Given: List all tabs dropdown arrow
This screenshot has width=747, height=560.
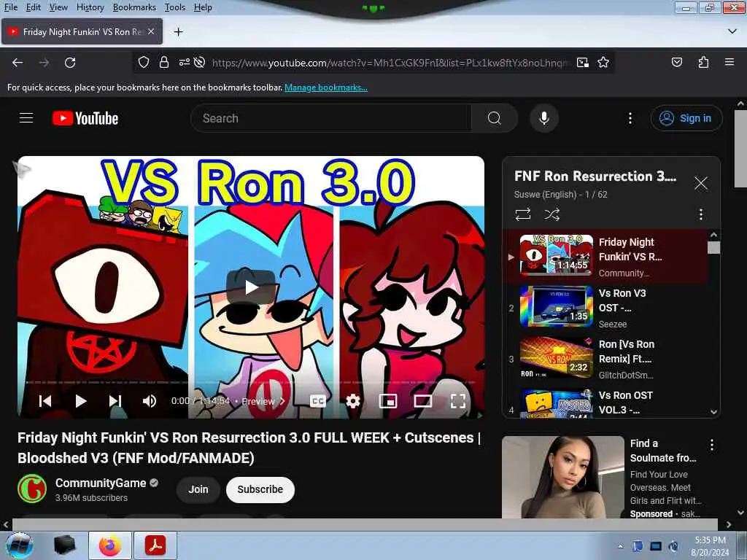Looking at the screenshot, I should (x=732, y=31).
